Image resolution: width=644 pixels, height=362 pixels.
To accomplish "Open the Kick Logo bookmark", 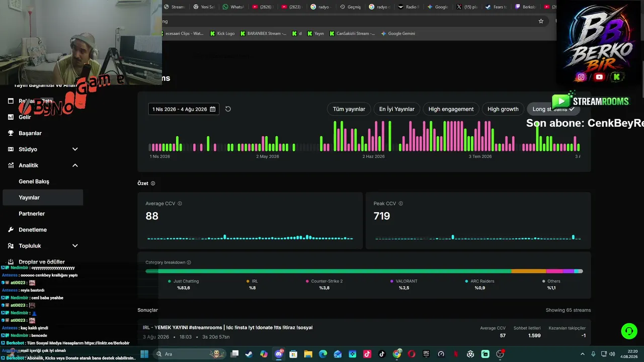I will tap(222, 34).
